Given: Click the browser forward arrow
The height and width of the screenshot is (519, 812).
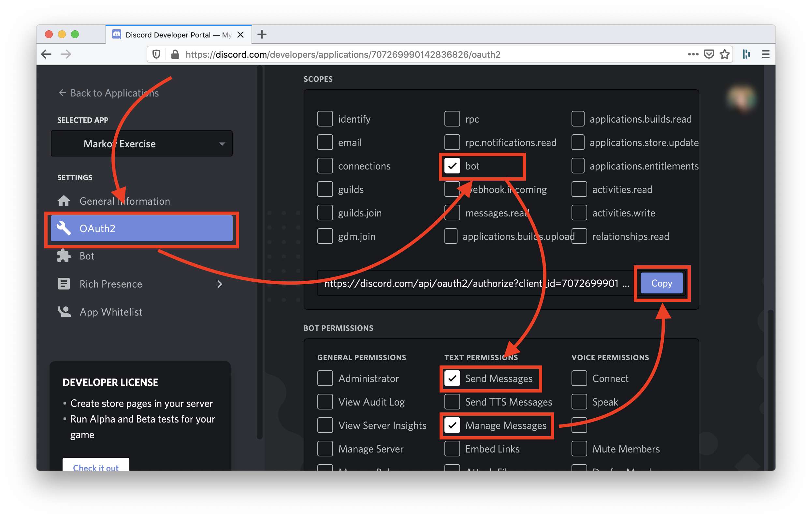Looking at the screenshot, I should pos(66,54).
